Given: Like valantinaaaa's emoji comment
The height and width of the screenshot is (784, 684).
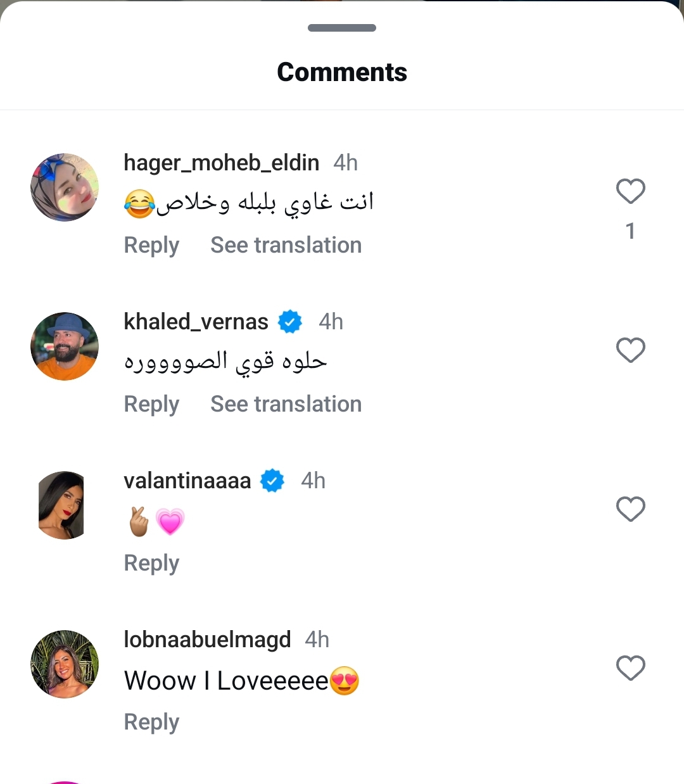Looking at the screenshot, I should tap(630, 509).
